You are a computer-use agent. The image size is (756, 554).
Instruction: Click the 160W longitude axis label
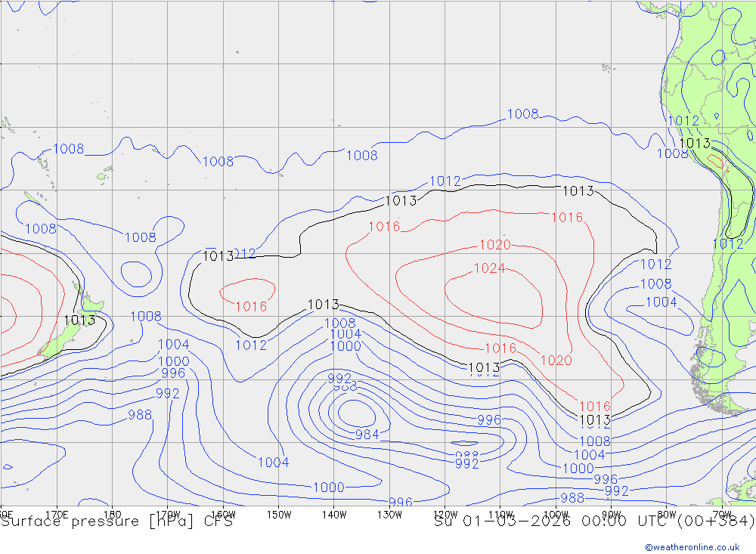pyautogui.click(x=223, y=515)
